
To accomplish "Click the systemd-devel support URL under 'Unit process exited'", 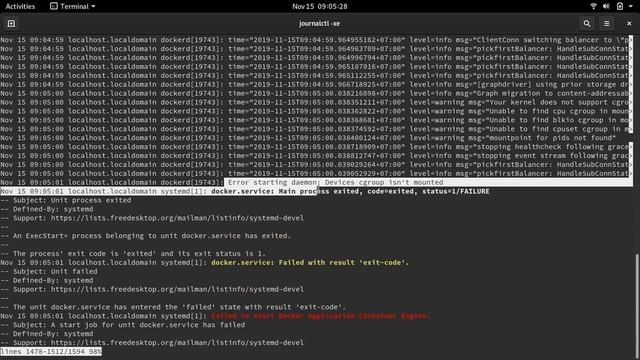I will 177,218.
